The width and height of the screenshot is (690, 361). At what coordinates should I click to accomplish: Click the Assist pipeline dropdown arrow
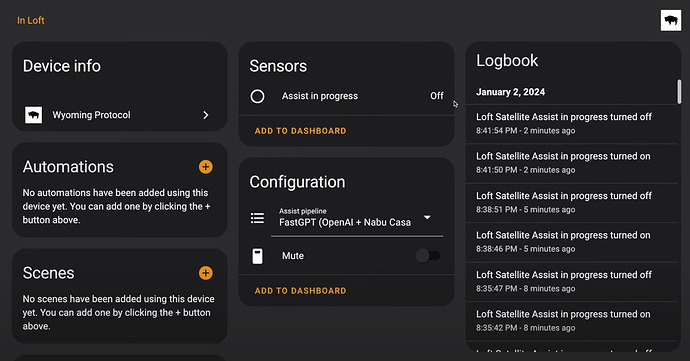pyautogui.click(x=427, y=217)
